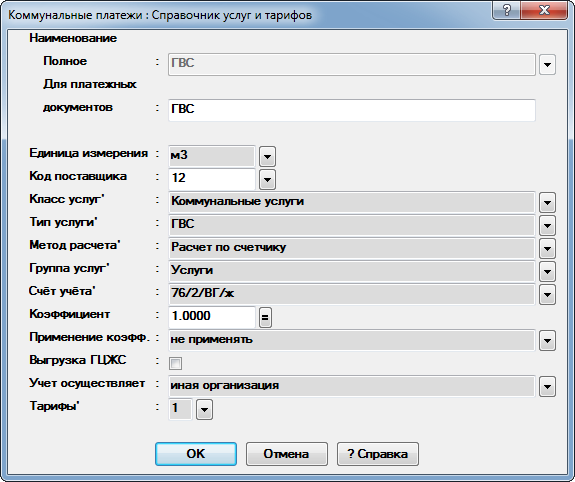Open the Код поставщика dropdown arrow
Screen dimensions: 575x482
(x=267, y=180)
